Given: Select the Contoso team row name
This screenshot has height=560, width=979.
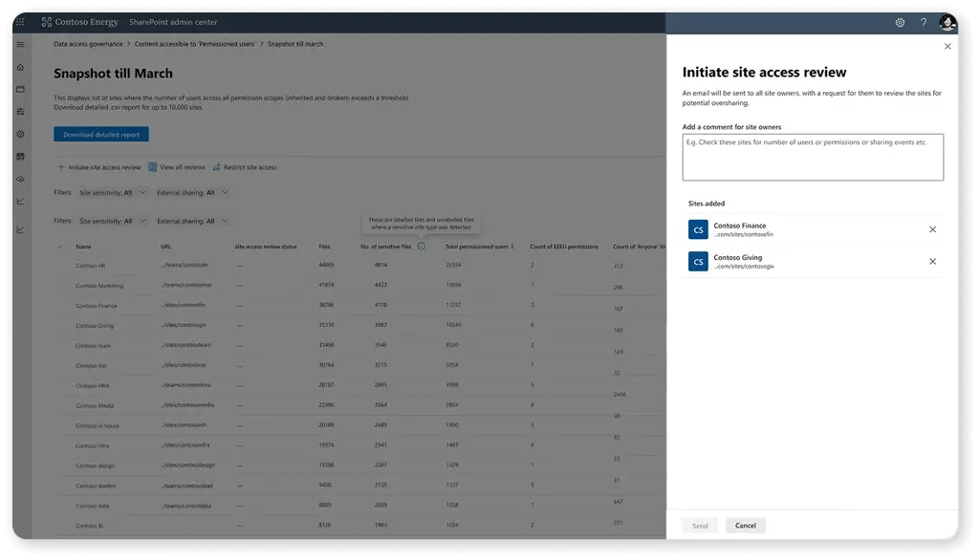Looking at the screenshot, I should [x=93, y=346].
